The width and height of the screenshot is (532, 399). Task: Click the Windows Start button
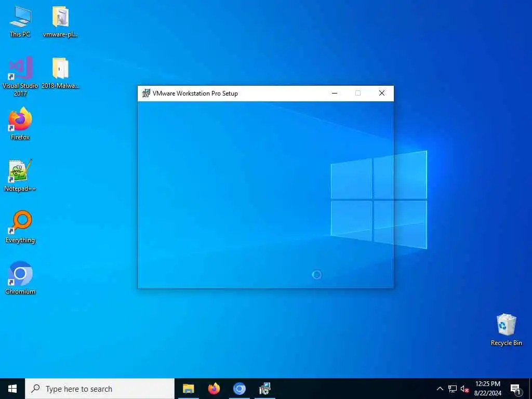tap(12, 389)
